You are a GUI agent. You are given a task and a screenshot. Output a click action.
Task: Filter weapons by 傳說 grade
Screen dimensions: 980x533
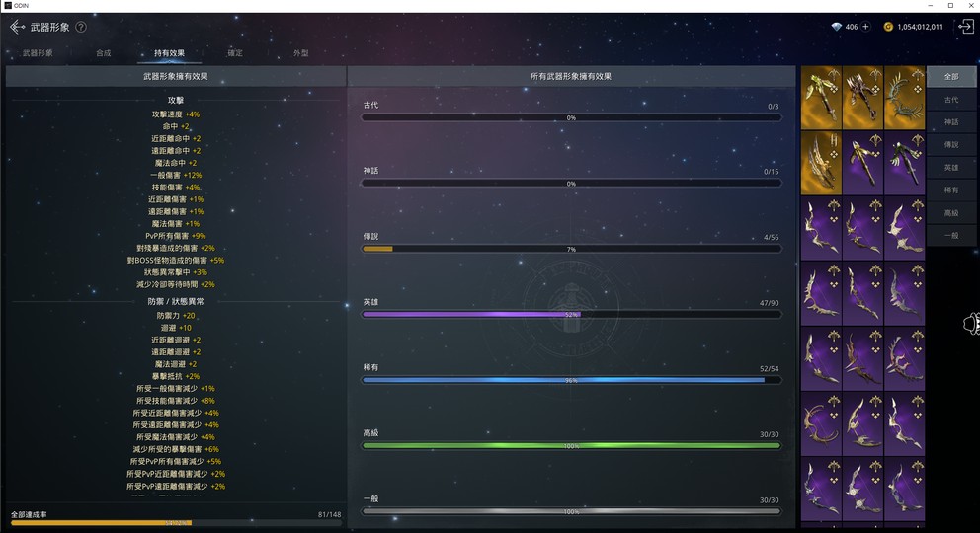(951, 145)
